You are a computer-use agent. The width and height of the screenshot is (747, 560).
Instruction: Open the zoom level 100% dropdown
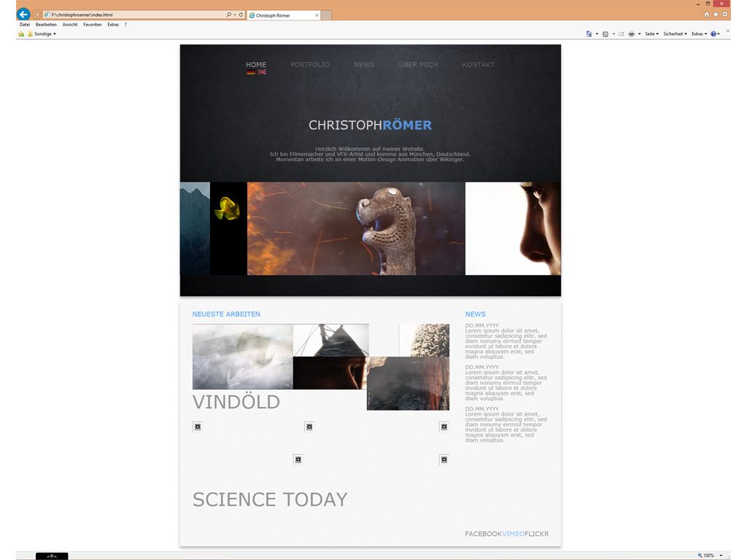709,556
